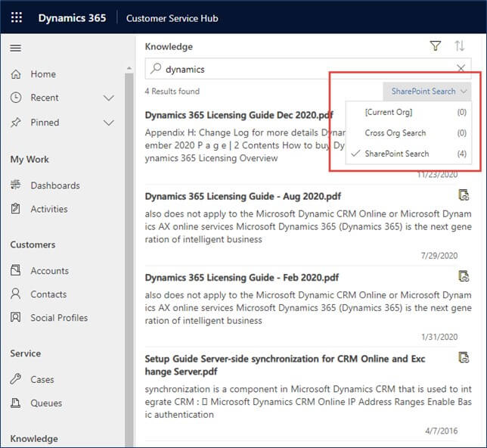Select [Current Org] search provider
Viewport: 487px width, 448px height.
pyautogui.click(x=408, y=112)
